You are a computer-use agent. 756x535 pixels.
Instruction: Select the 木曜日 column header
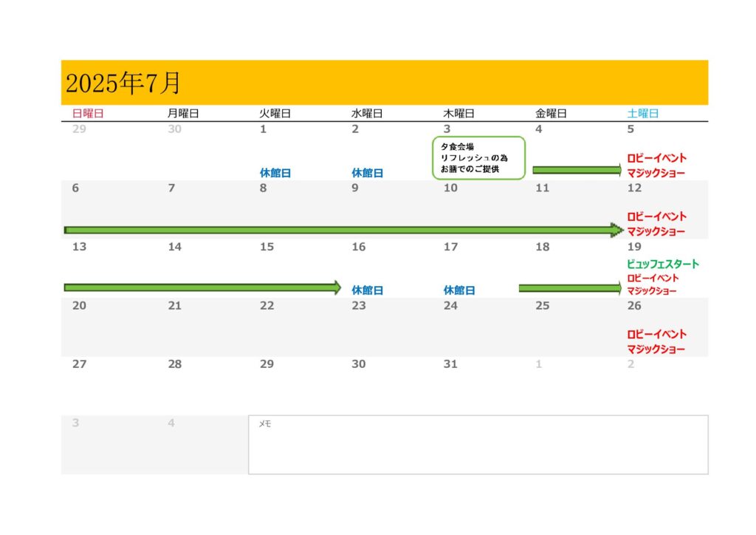pyautogui.click(x=459, y=113)
